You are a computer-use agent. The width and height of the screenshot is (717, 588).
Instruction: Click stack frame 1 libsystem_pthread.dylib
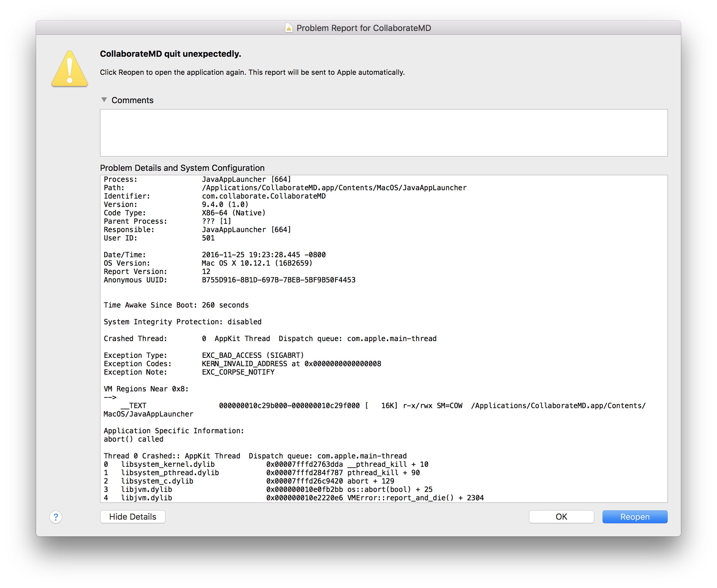click(x=262, y=473)
